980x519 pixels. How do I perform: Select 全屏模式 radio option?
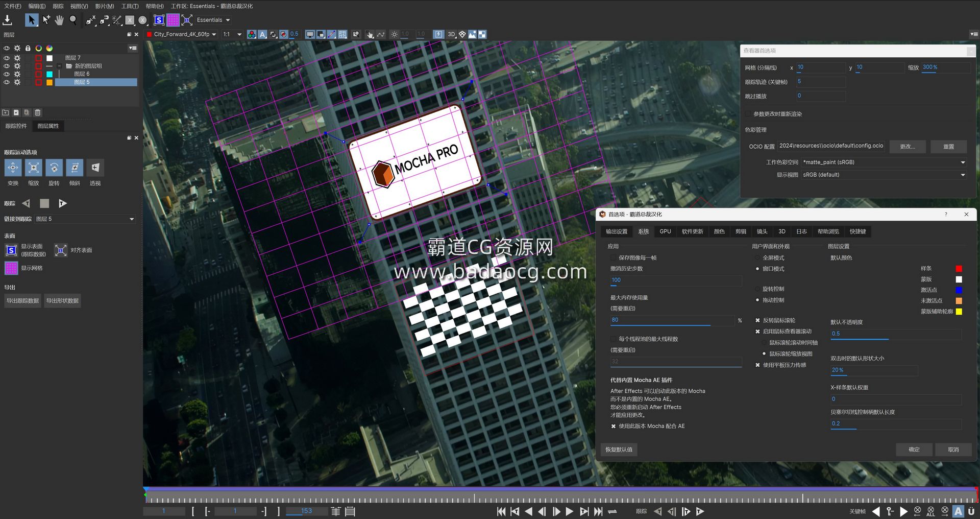pos(757,257)
